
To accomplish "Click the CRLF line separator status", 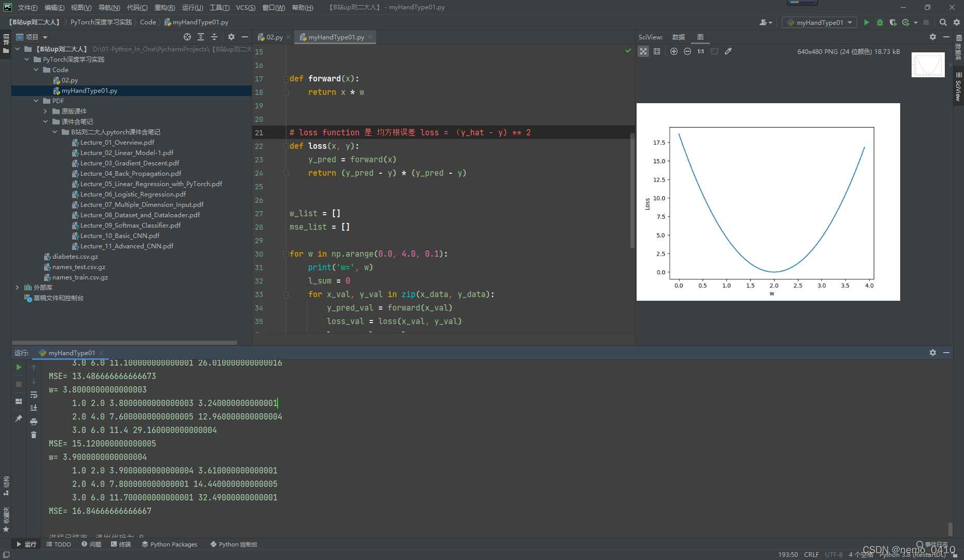I will pyautogui.click(x=811, y=554).
